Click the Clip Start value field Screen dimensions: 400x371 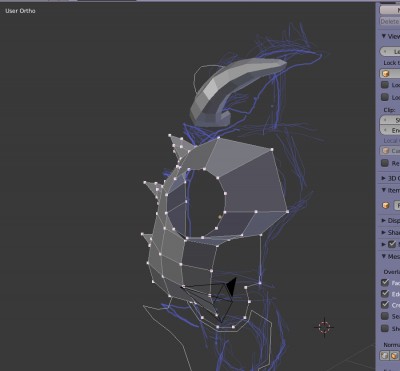[390, 120]
